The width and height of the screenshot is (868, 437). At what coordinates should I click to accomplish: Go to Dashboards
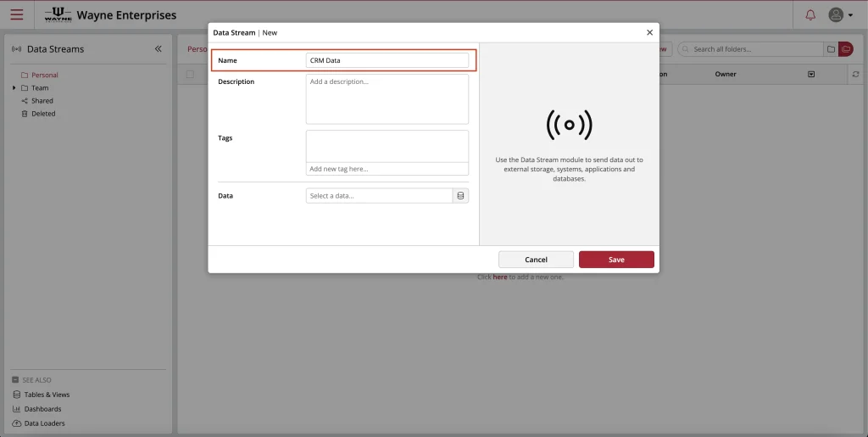tap(42, 409)
